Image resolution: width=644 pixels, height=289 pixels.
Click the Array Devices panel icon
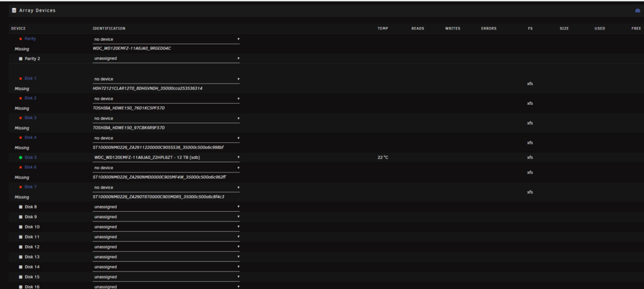click(14, 10)
